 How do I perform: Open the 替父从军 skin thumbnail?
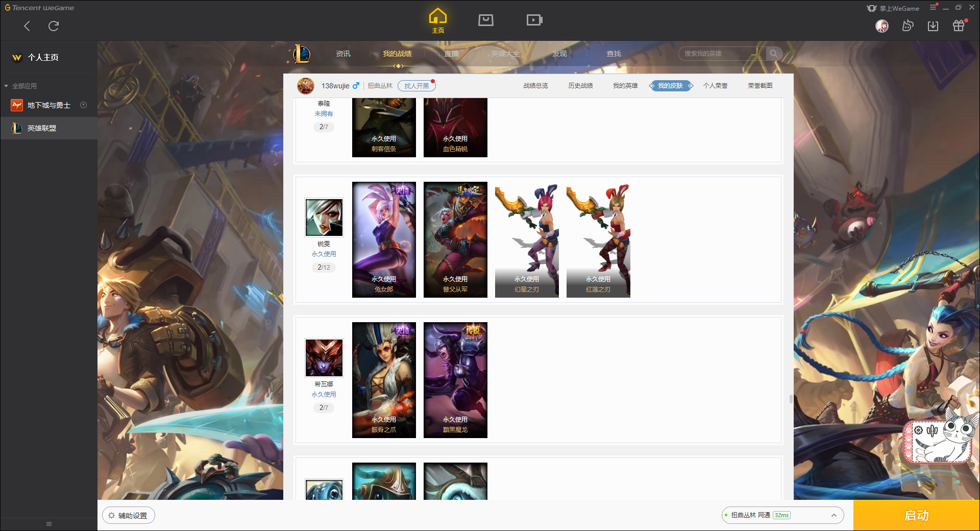tap(455, 239)
